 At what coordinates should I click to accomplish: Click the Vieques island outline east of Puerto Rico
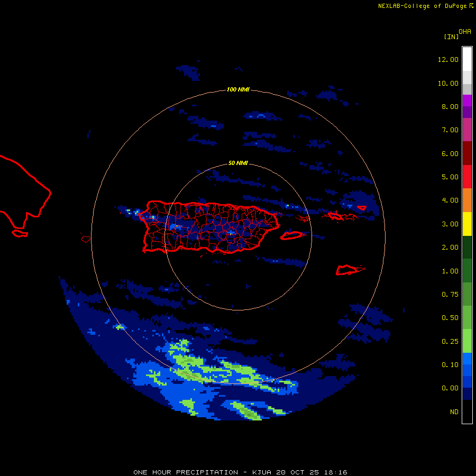(x=291, y=235)
